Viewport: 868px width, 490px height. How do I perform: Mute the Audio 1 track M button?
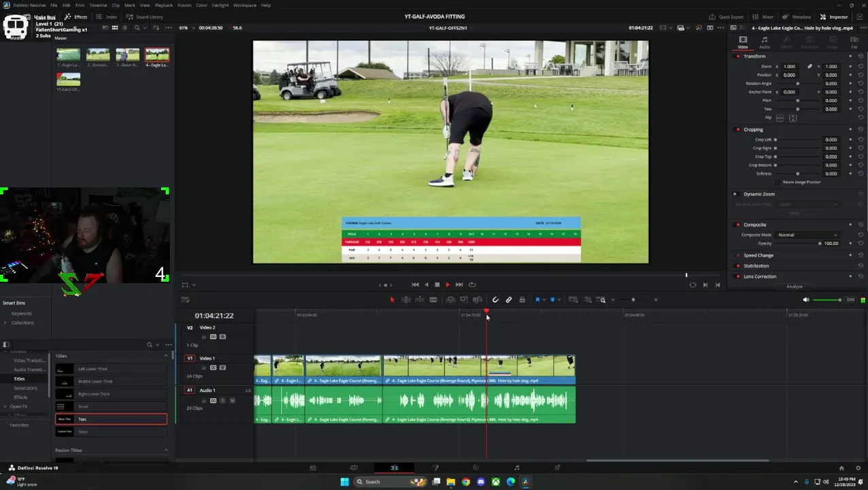pyautogui.click(x=232, y=400)
